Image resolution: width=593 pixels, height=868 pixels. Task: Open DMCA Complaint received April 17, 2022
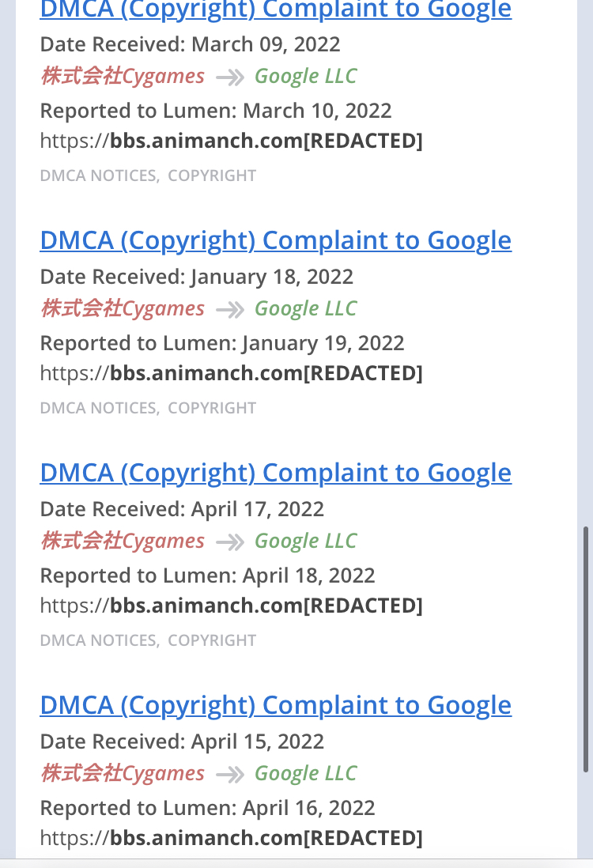pyautogui.click(x=276, y=473)
